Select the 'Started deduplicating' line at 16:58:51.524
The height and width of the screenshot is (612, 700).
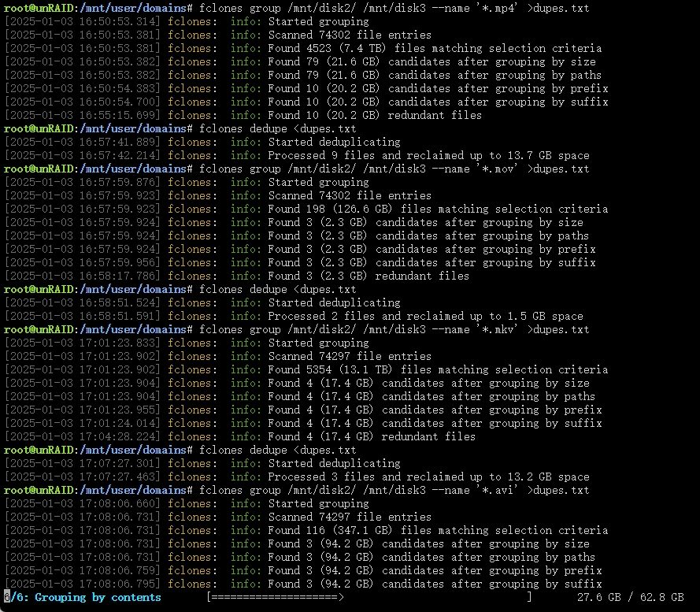point(202,303)
